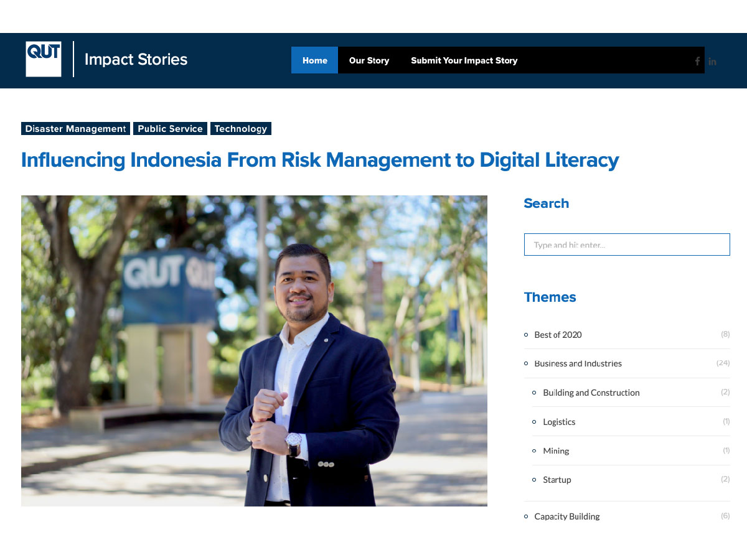Click the article photo of the man
This screenshot has height=560, width=747.
coord(254,350)
